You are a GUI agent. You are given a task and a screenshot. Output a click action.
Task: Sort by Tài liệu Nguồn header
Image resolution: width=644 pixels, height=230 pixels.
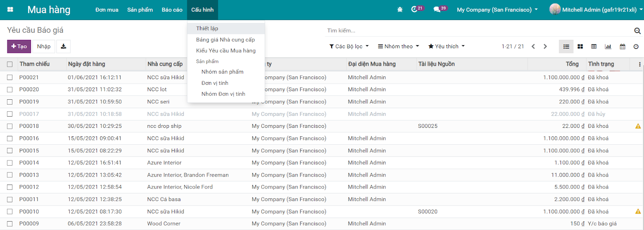pyautogui.click(x=436, y=64)
